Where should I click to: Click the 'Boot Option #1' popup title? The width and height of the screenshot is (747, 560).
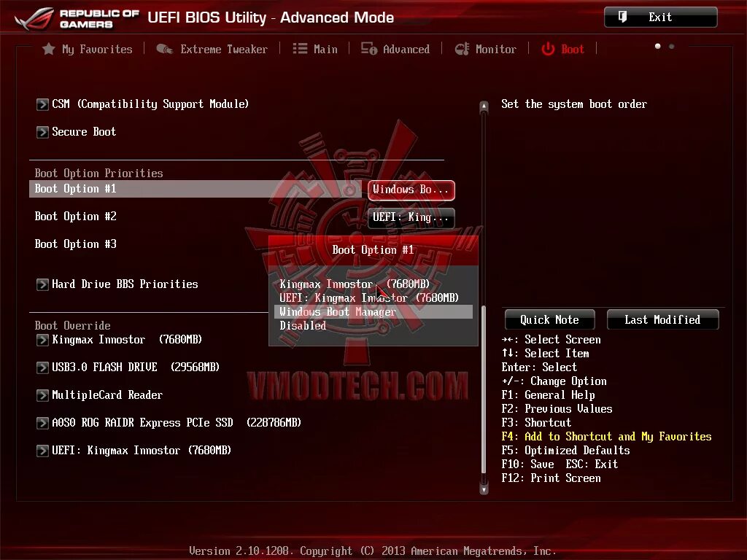(x=373, y=250)
